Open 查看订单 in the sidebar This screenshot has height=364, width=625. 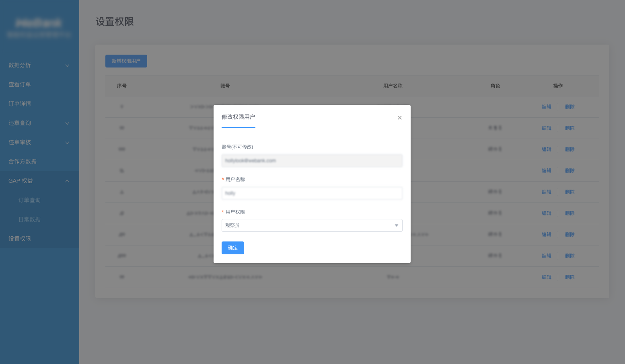(20, 84)
